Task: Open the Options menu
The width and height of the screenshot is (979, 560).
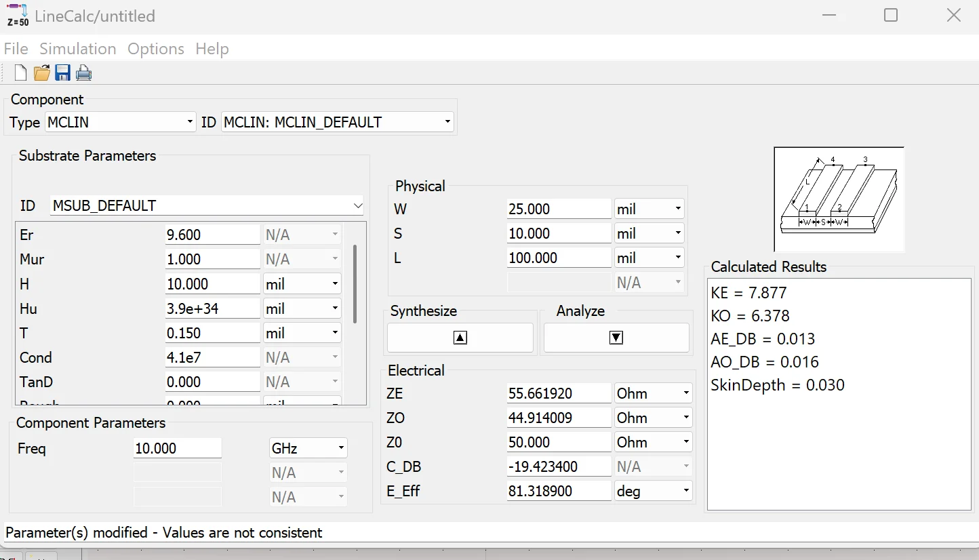Action: (x=156, y=49)
